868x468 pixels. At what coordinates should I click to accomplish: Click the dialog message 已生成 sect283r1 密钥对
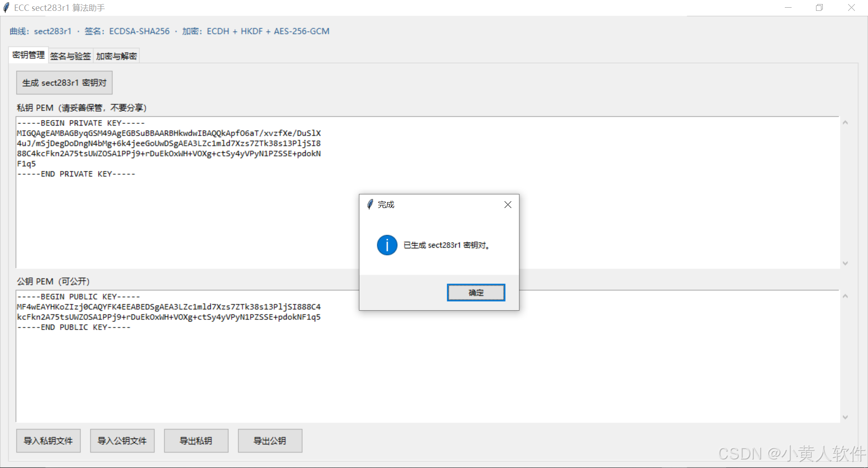click(x=446, y=245)
